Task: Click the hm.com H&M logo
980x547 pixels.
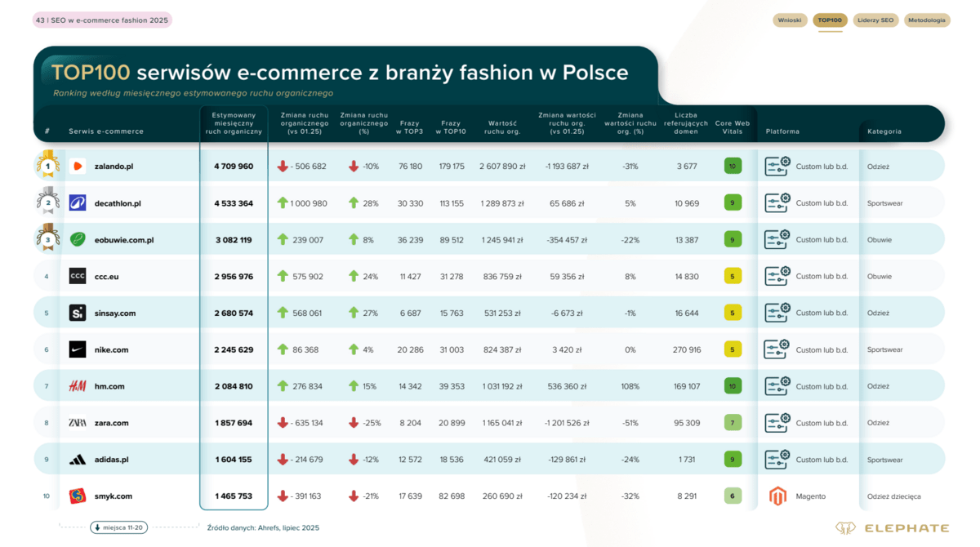Action: [x=78, y=386]
